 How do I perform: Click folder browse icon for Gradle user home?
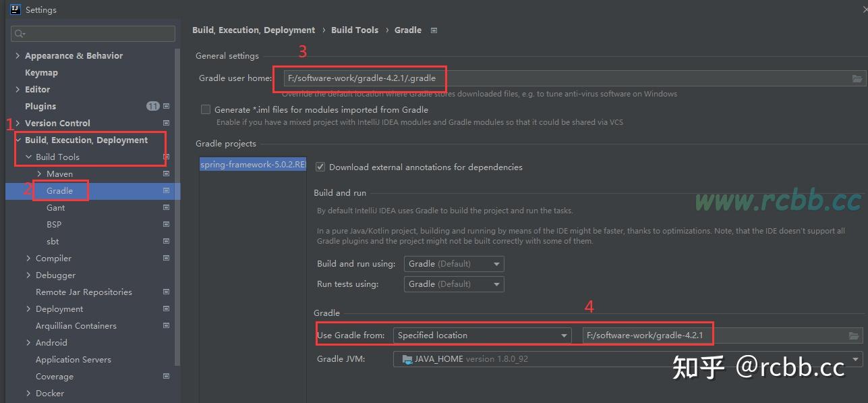pos(857,79)
